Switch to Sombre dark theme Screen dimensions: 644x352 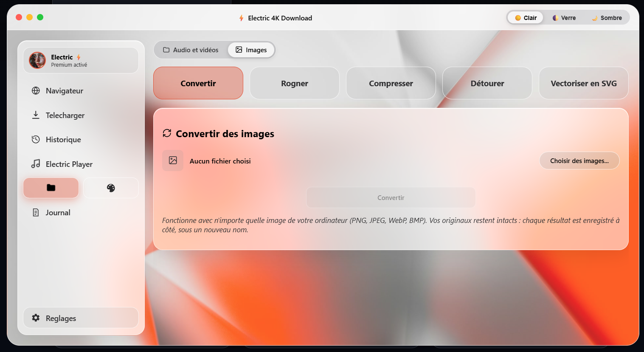[x=607, y=18]
